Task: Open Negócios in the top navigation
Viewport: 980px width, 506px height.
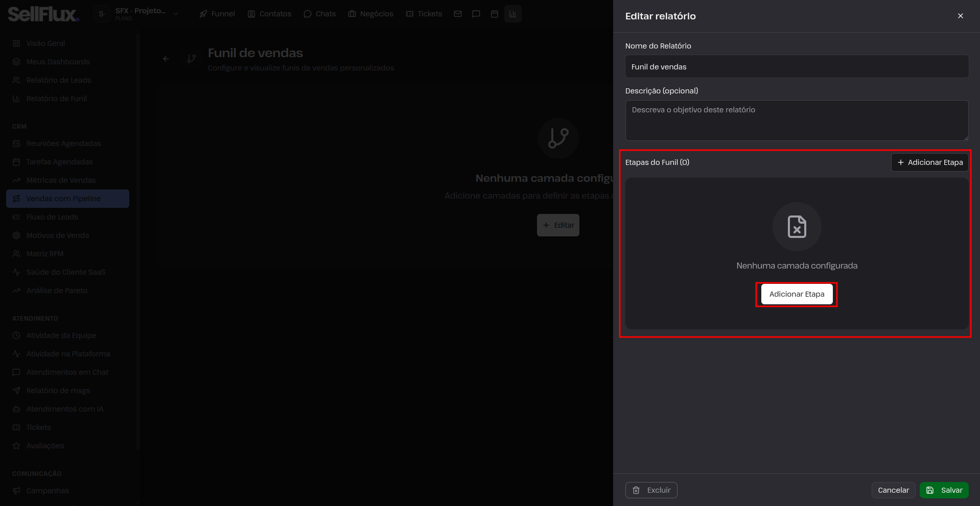Action: click(370, 14)
